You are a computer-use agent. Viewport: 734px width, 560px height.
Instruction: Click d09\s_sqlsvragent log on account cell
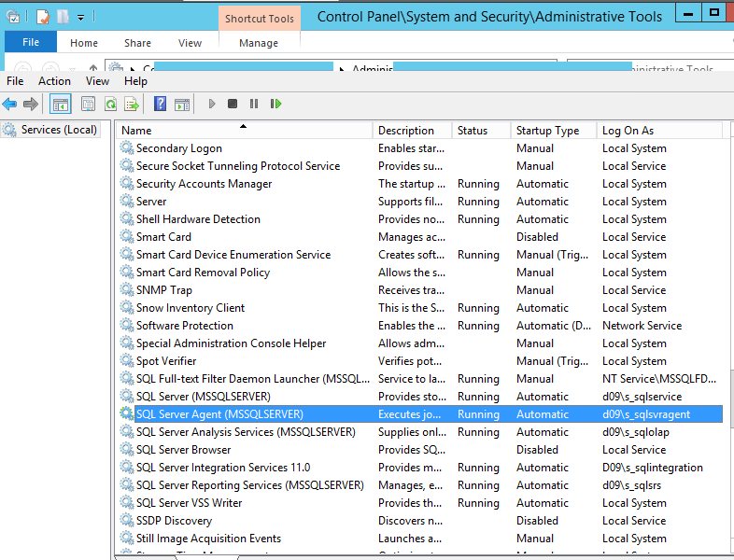(x=646, y=414)
